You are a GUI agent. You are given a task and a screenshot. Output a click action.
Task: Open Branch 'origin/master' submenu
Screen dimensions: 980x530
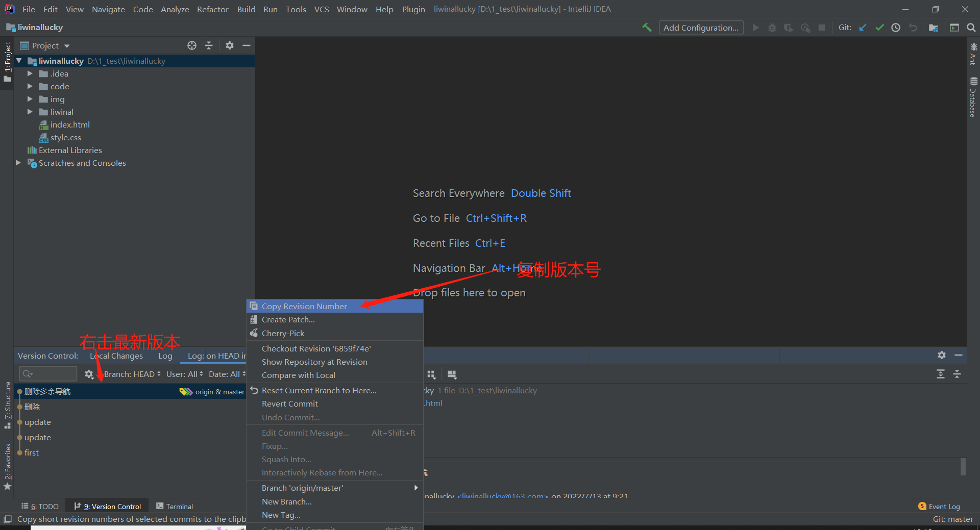[335, 488]
